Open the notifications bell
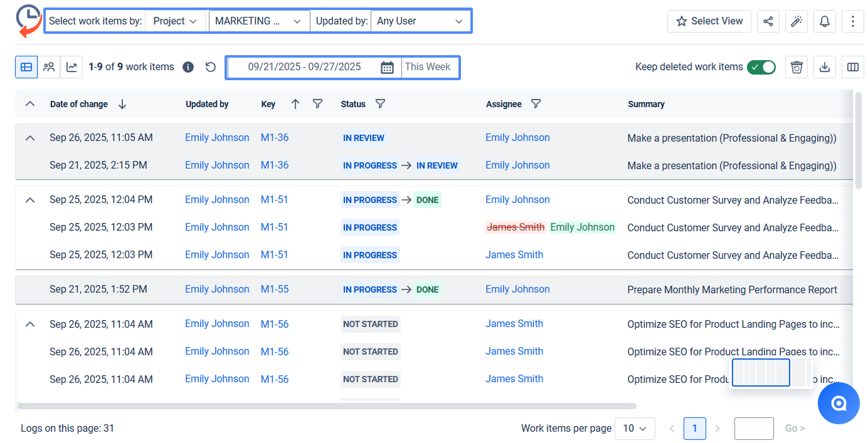The width and height of the screenshot is (868, 443). [825, 21]
